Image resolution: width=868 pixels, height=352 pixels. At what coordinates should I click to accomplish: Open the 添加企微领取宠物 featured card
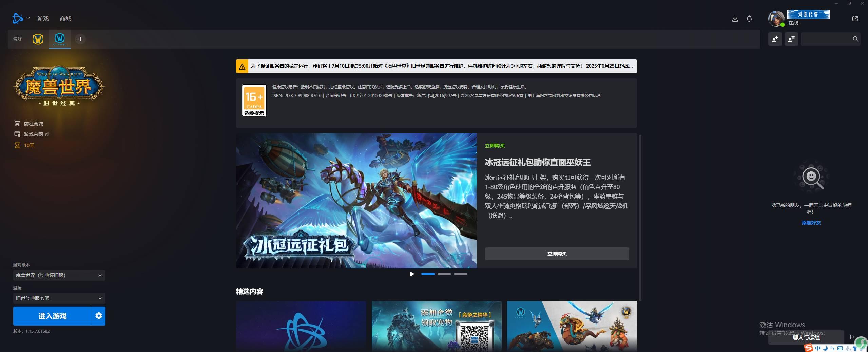click(437, 326)
